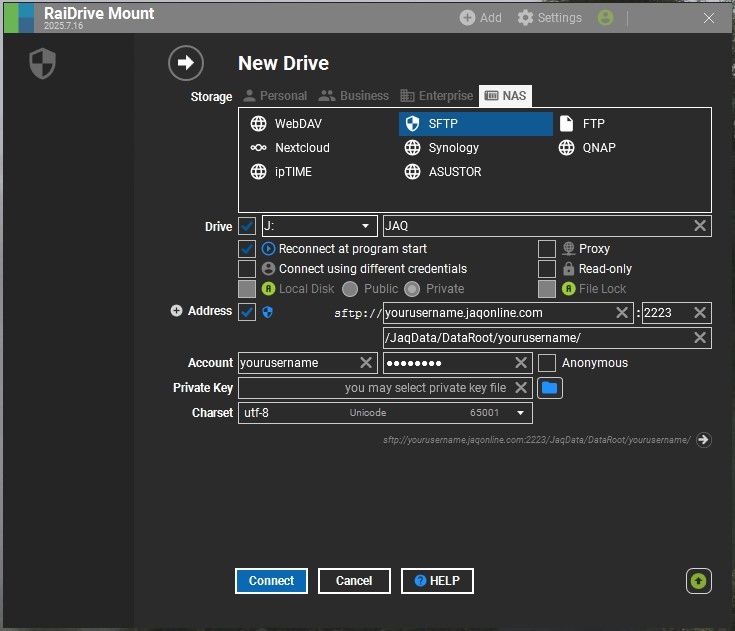
Task: Enable the Read-only checkbox
Action: pos(547,269)
